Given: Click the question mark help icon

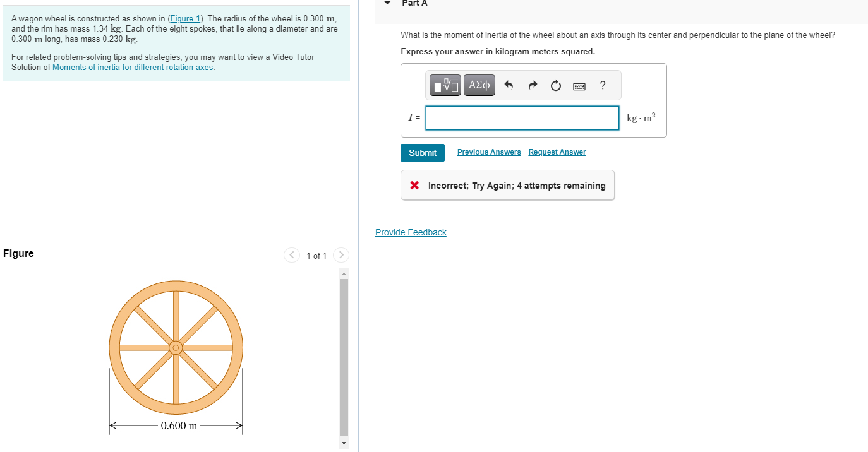Looking at the screenshot, I should [602, 85].
